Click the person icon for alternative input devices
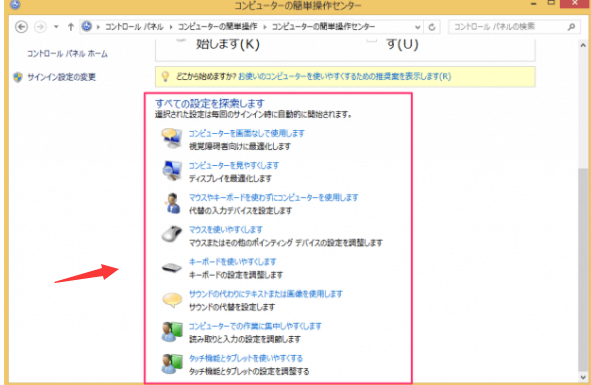Screen dimensions: 591x385 [172, 203]
